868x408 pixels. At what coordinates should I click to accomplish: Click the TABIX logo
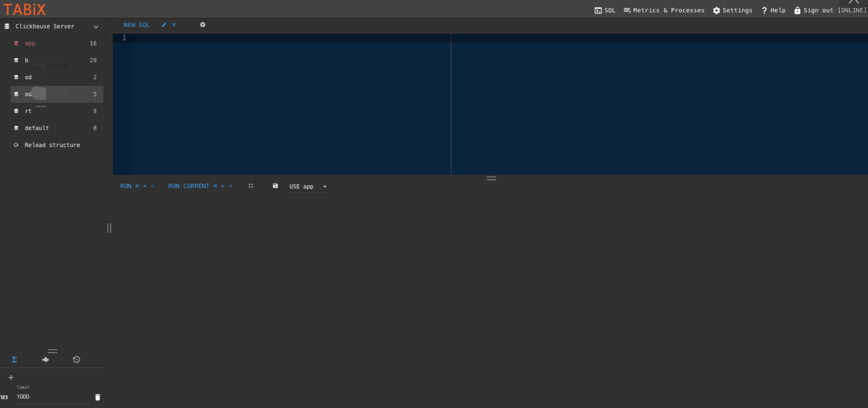(x=24, y=9)
